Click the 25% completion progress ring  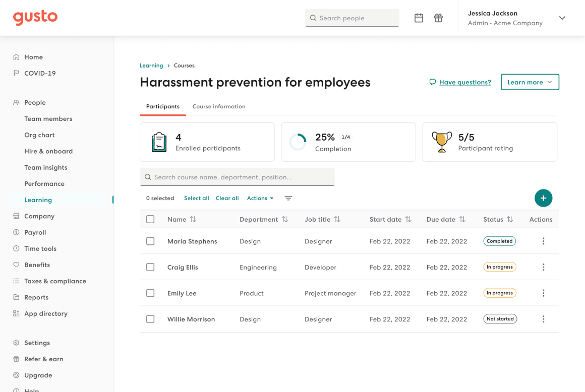(x=298, y=142)
